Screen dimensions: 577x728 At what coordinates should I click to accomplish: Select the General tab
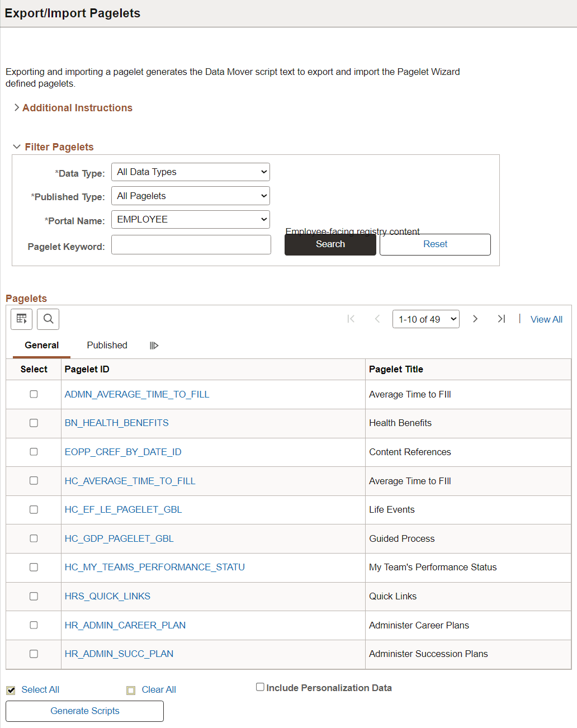coord(41,345)
